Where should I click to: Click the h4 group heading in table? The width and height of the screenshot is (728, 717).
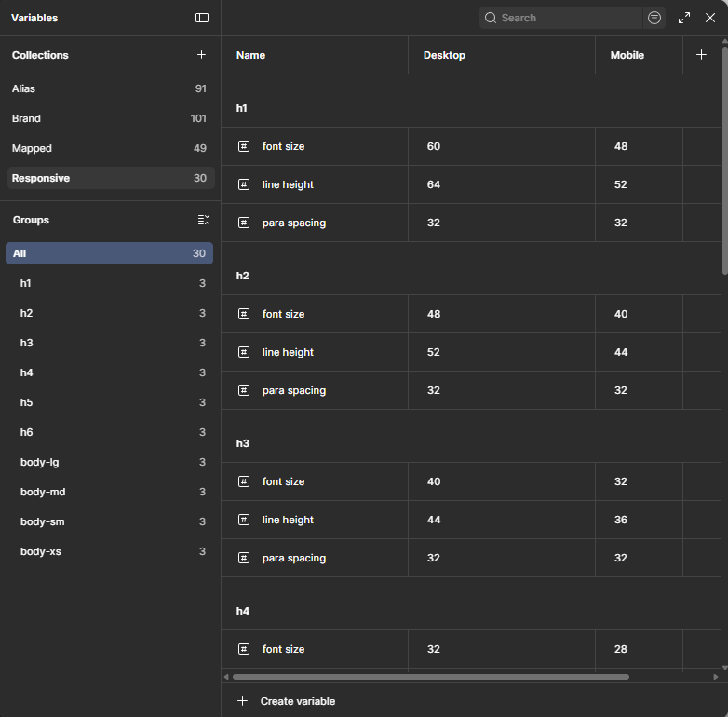point(242,611)
